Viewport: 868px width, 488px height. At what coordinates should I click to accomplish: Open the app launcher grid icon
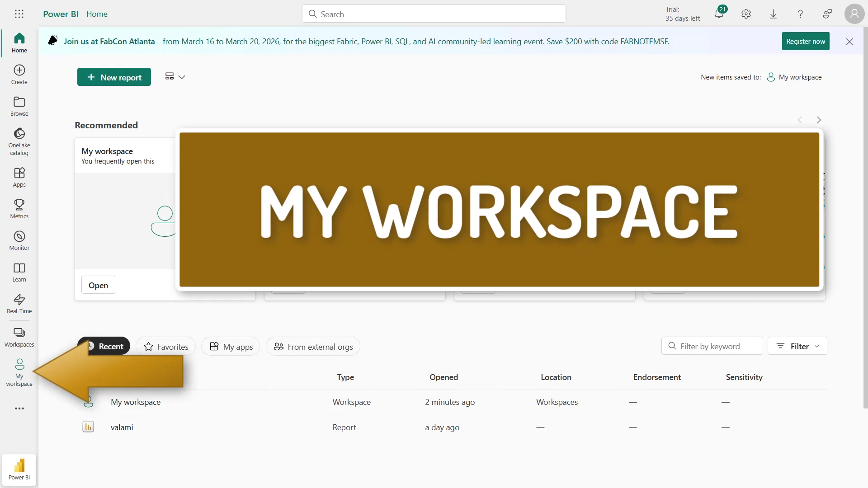[x=19, y=14]
